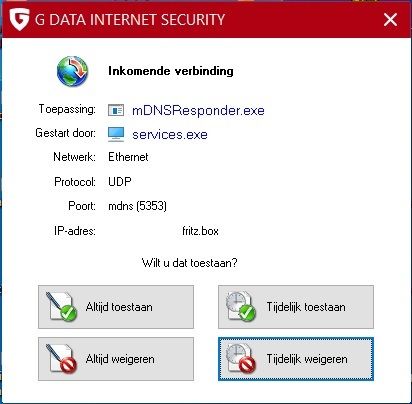
Task: Click the globe incoming connection icon
Action: (x=72, y=71)
